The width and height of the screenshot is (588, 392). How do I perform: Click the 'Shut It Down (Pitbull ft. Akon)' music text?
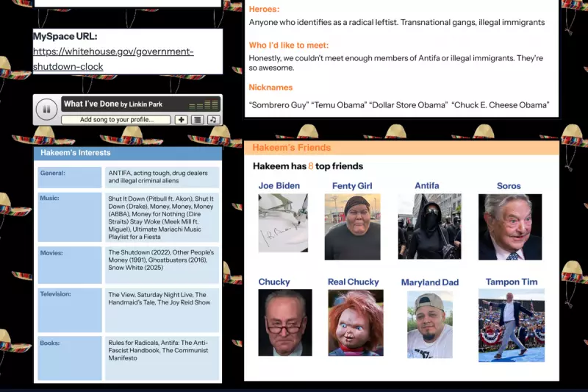tap(151, 199)
